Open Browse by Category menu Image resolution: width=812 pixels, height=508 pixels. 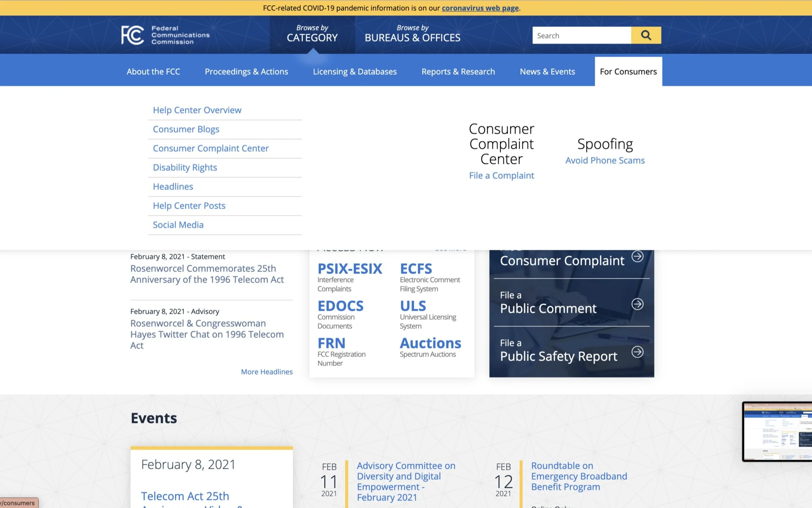point(312,34)
